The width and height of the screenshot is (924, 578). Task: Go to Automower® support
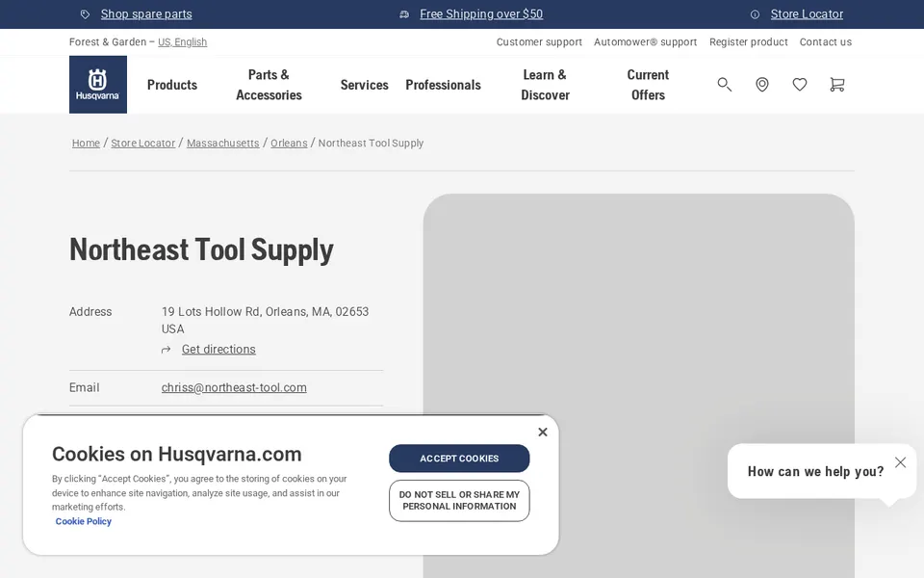(x=645, y=41)
